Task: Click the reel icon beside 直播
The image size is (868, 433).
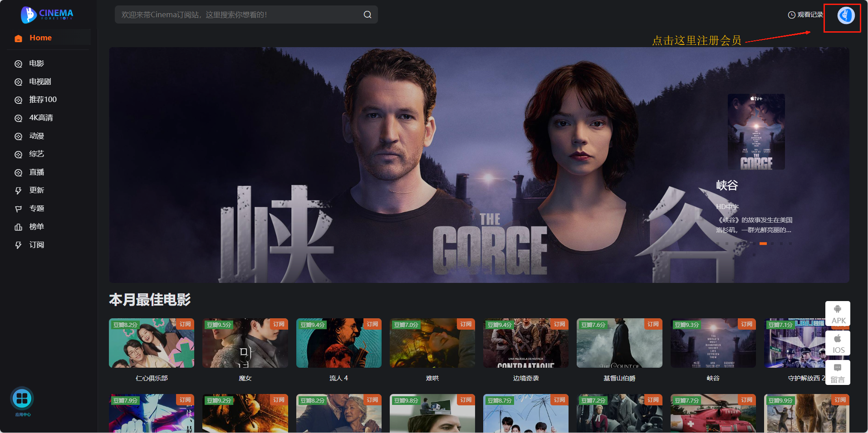Action: (18, 173)
